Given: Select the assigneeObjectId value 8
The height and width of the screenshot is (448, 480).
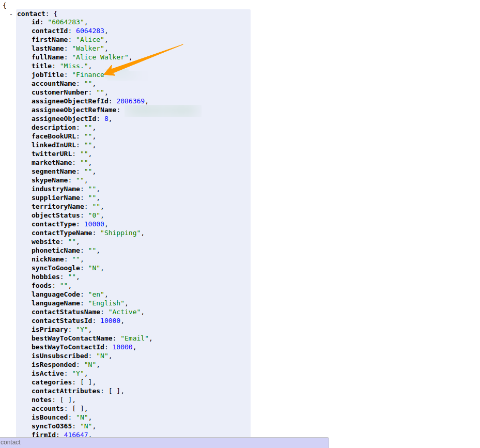Looking at the screenshot, I should coord(106,119).
